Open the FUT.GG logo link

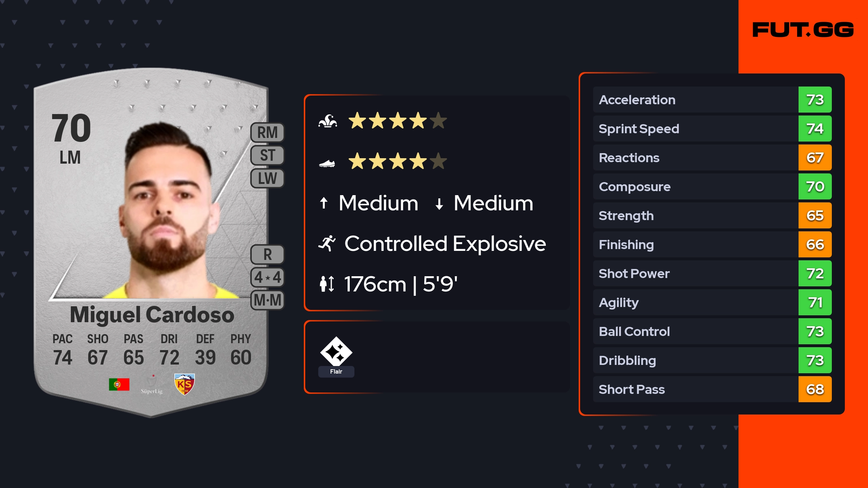[x=803, y=30]
